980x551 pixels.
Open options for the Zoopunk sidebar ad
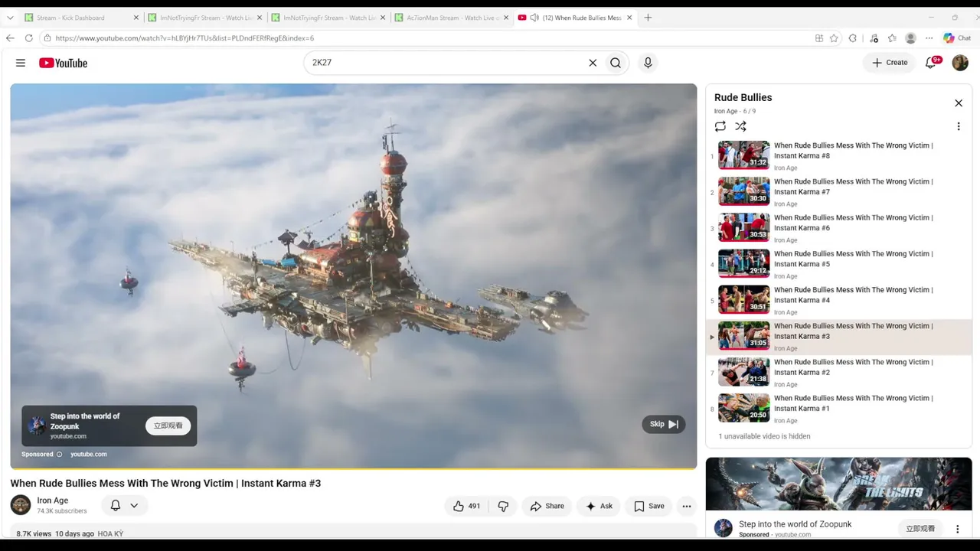tap(957, 529)
